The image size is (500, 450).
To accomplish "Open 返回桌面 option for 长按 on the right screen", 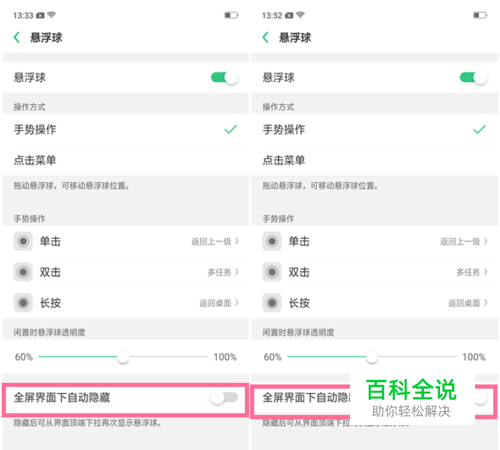I will (x=468, y=303).
